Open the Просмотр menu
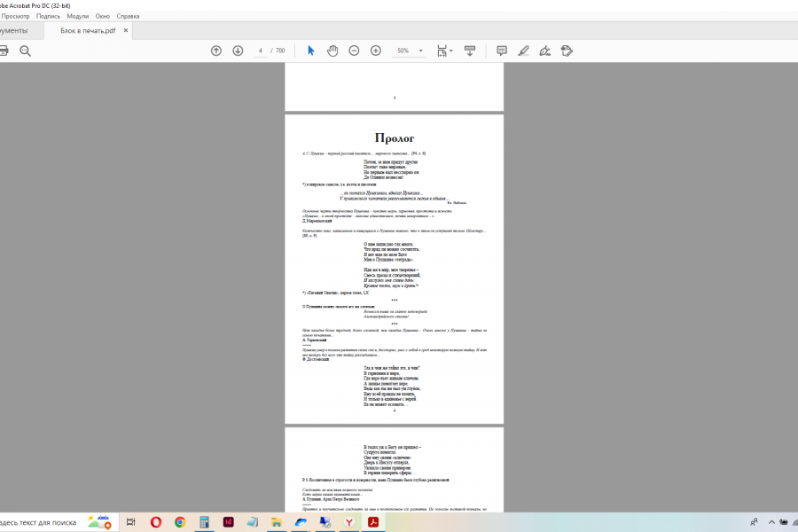798x532 pixels. (15, 16)
